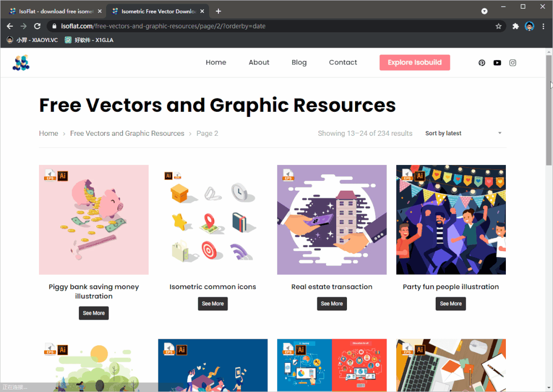Open the Contact menu item
553x392 pixels.
pos(343,63)
